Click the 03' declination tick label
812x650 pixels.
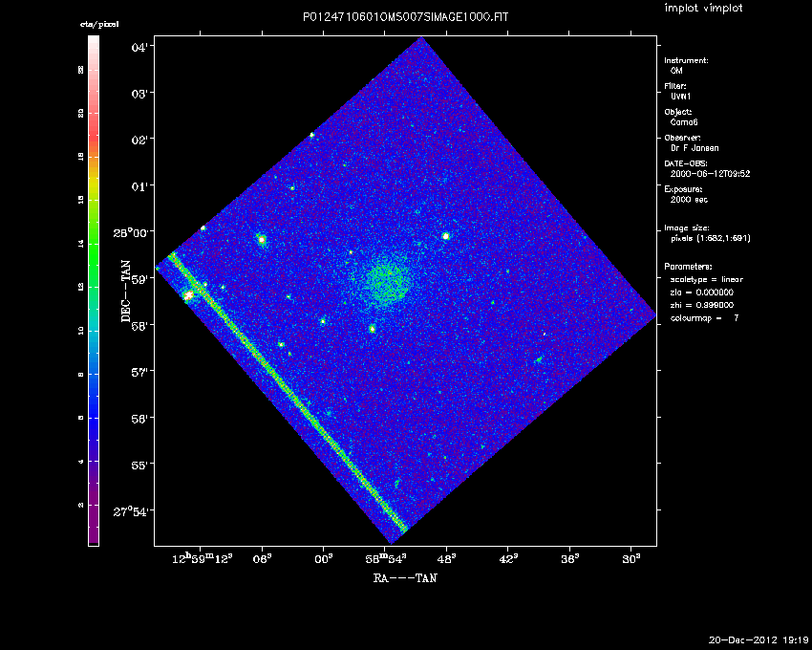pos(141,95)
